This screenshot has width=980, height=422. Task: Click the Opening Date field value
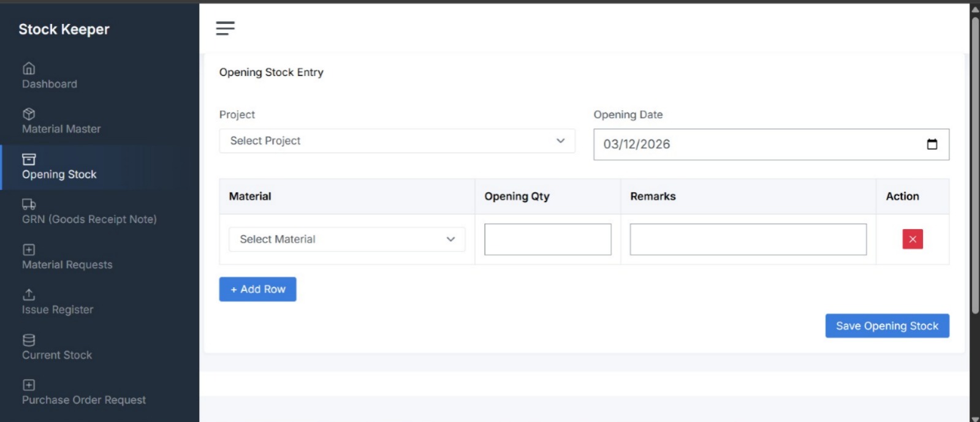pyautogui.click(x=637, y=145)
